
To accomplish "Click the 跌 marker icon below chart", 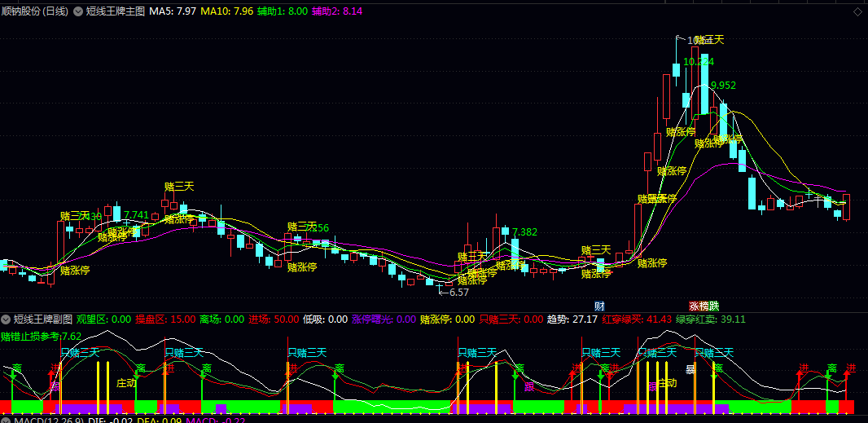I will [714, 306].
